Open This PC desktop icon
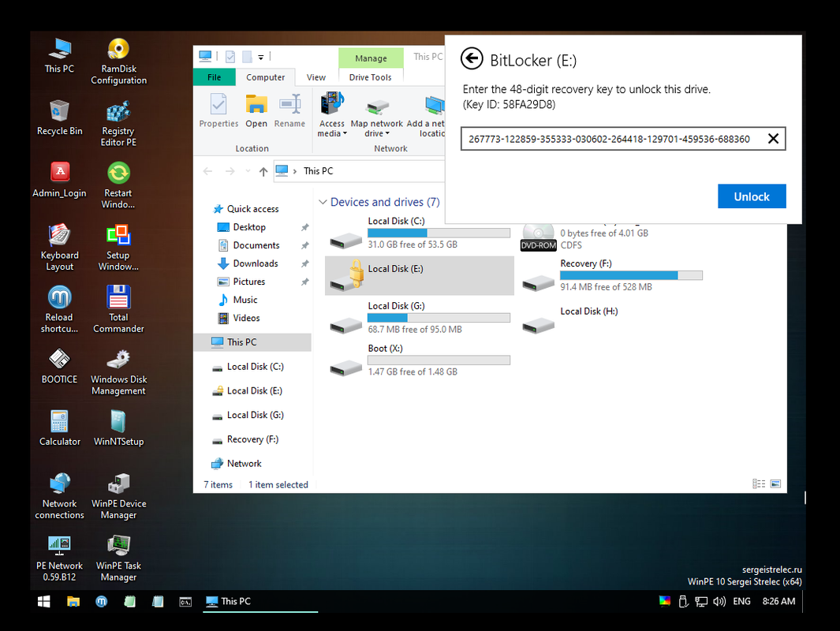 [x=59, y=56]
